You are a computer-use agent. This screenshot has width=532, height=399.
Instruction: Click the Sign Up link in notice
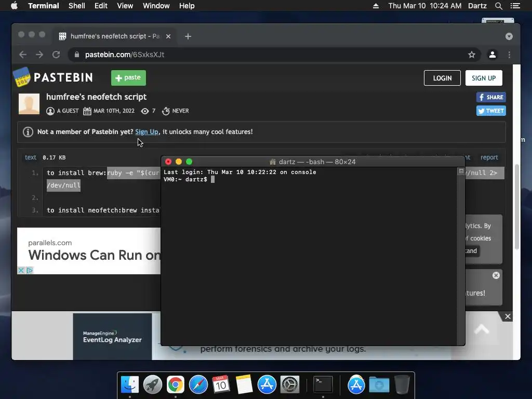tap(147, 131)
